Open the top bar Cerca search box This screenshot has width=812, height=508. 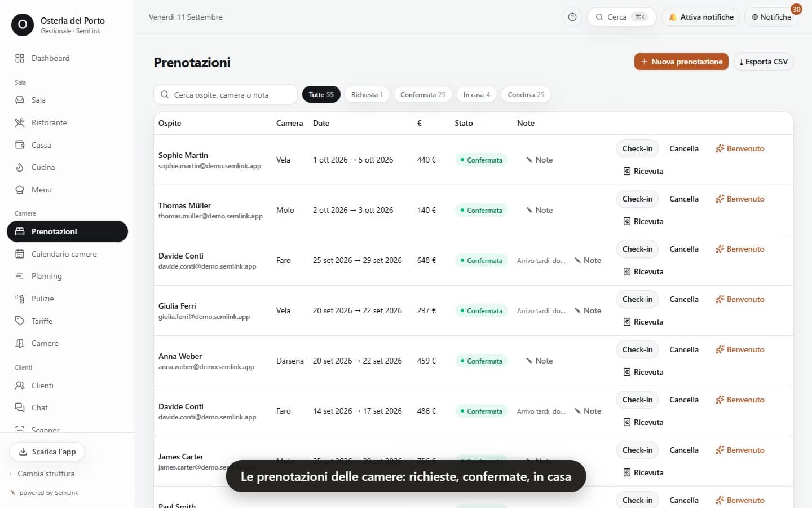point(621,17)
